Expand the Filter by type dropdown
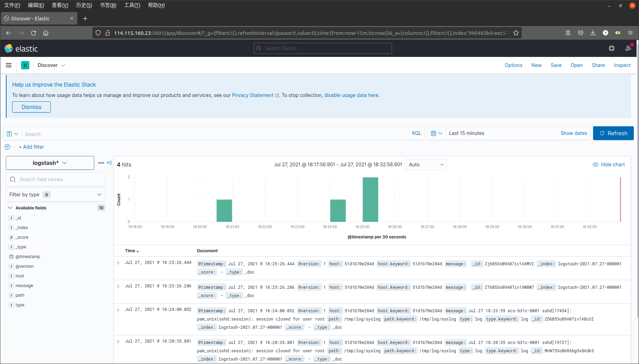639x364 pixels. coord(56,195)
